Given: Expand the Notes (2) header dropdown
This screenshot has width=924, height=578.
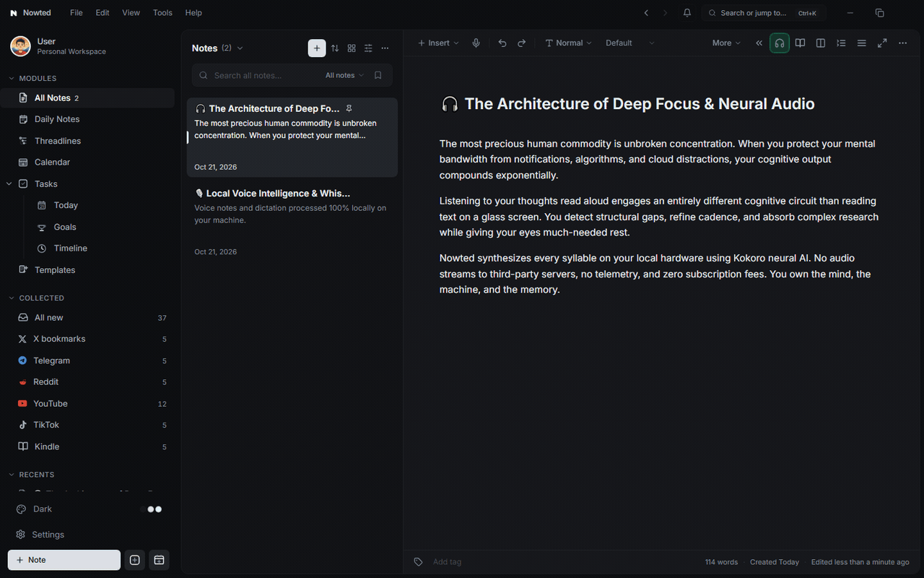Looking at the screenshot, I should click(x=240, y=48).
